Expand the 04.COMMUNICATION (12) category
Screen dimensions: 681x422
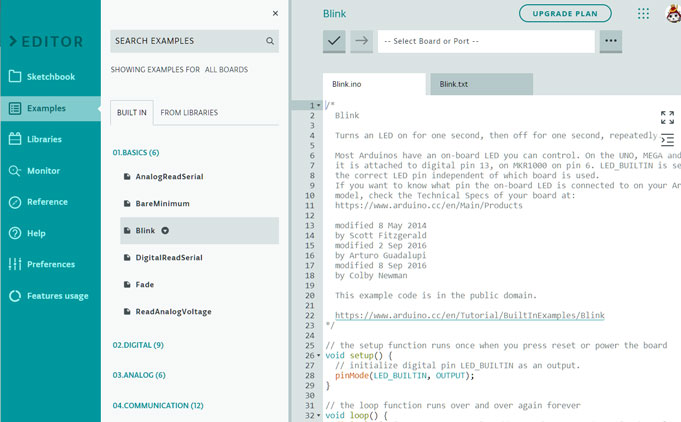[158, 406]
